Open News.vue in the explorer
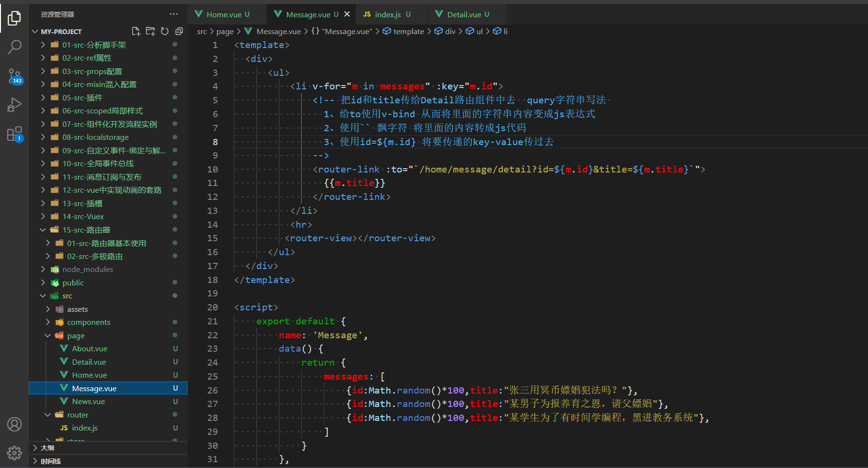The width and height of the screenshot is (868, 468). pyautogui.click(x=108, y=401)
